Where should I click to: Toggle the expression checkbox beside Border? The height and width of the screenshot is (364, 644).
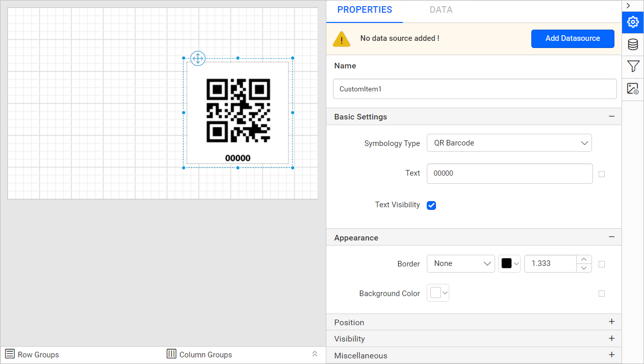pos(602,264)
